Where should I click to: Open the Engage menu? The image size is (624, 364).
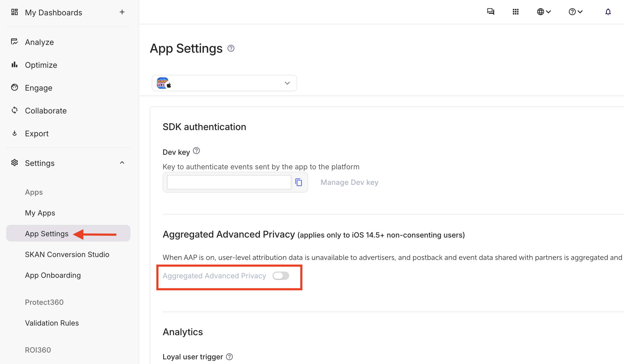[39, 88]
